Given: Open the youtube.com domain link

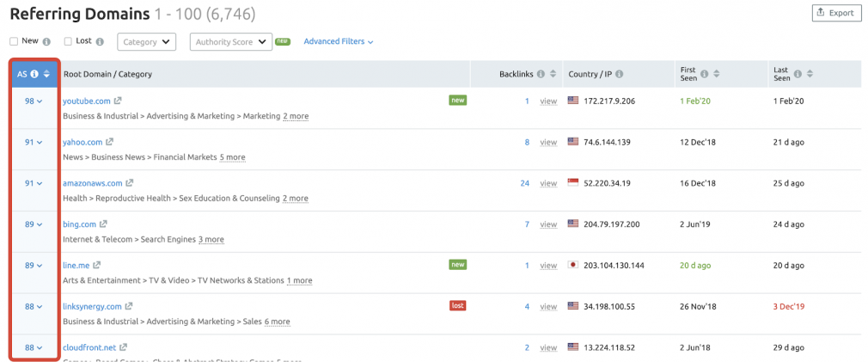Looking at the screenshot, I should (x=87, y=101).
